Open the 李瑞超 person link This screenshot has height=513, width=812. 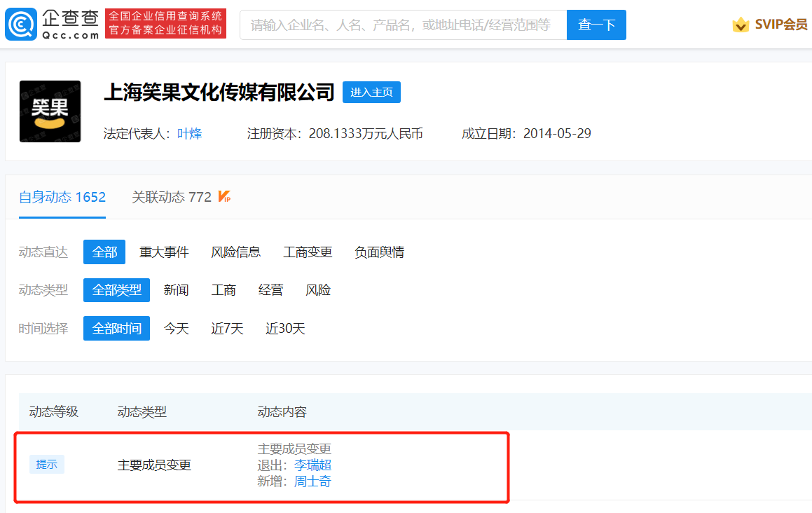pyautogui.click(x=312, y=465)
